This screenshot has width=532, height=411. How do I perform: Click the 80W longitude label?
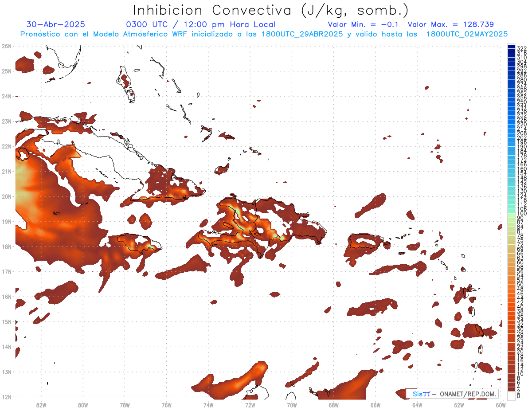click(x=82, y=405)
